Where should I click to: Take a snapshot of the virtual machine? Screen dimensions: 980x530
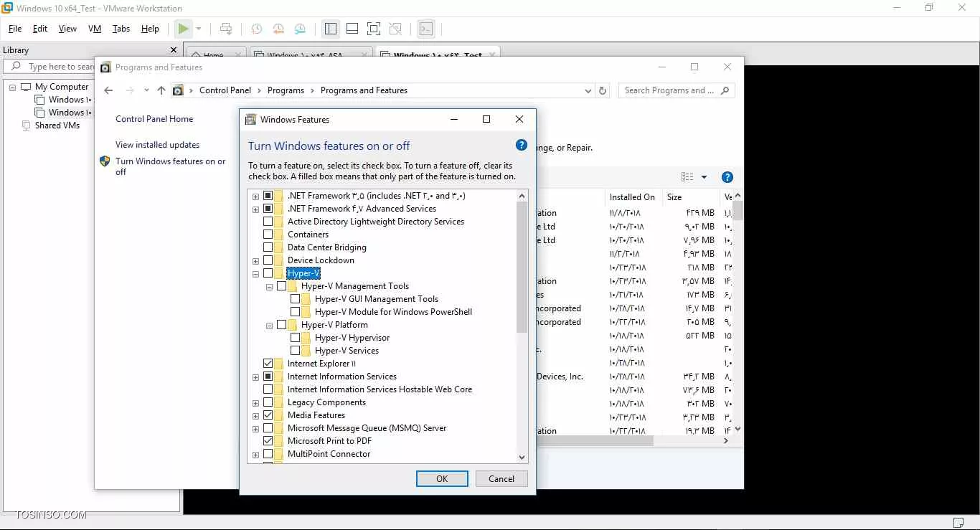(x=256, y=29)
